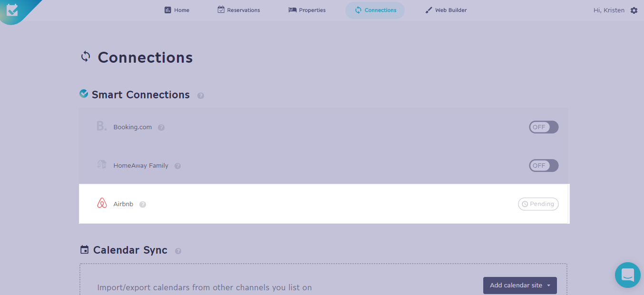
Task: Click the Reservations tab calendar-check icon
Action: (221, 10)
